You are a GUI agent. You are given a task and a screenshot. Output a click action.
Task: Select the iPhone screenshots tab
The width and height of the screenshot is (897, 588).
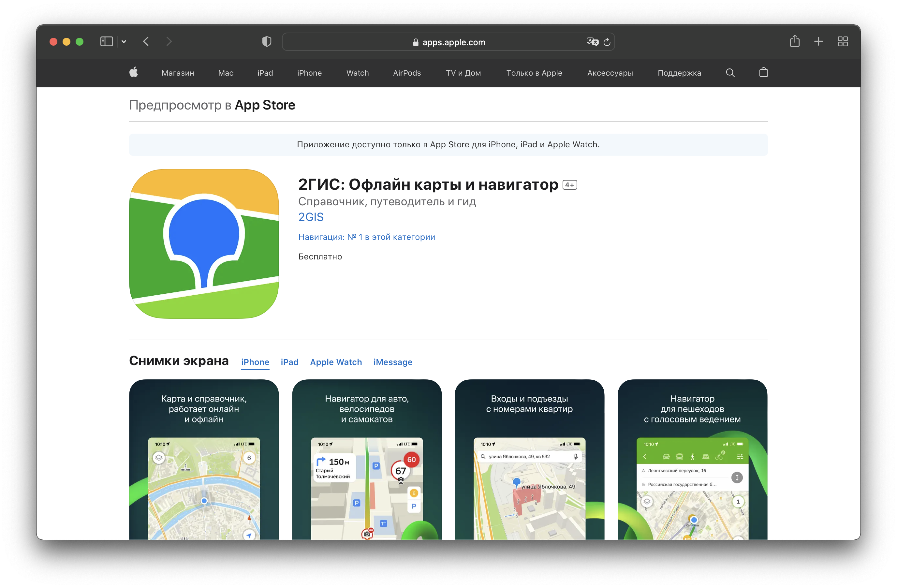pyautogui.click(x=256, y=361)
